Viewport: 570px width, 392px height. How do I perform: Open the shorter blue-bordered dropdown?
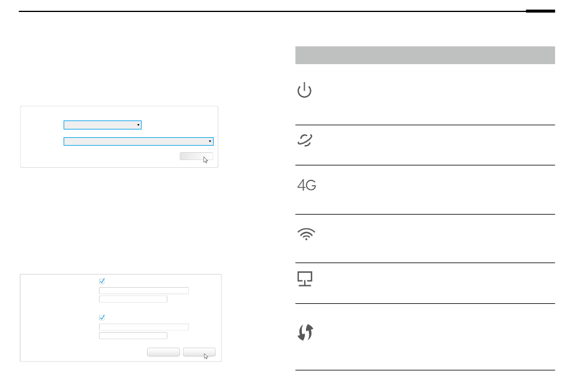pos(103,125)
